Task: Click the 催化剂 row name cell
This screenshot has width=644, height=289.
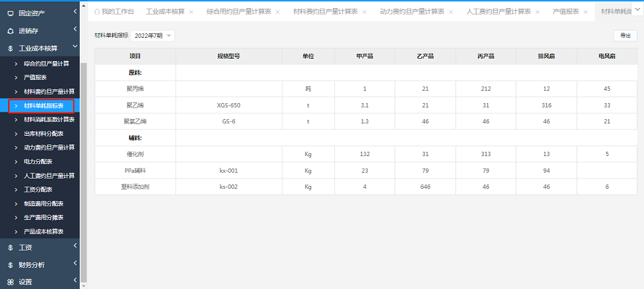Action: [x=135, y=154]
